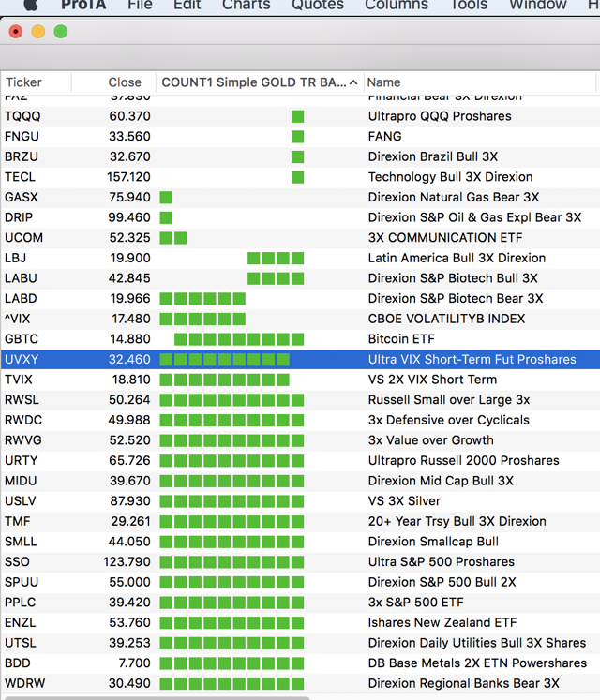Open the Apple menu
The width and height of the screenshot is (600, 700).
coord(30,5)
